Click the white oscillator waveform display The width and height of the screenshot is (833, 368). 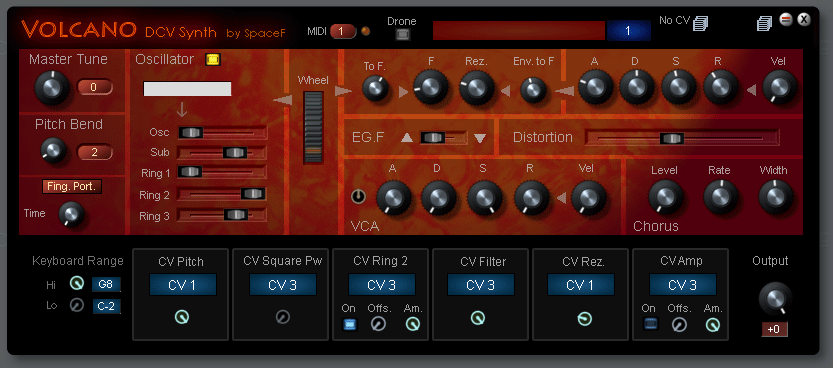(x=188, y=89)
